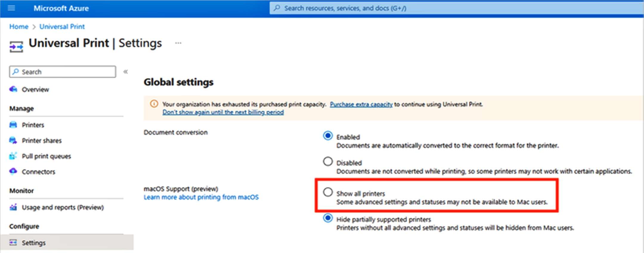Open the ellipsis more options menu

click(178, 43)
